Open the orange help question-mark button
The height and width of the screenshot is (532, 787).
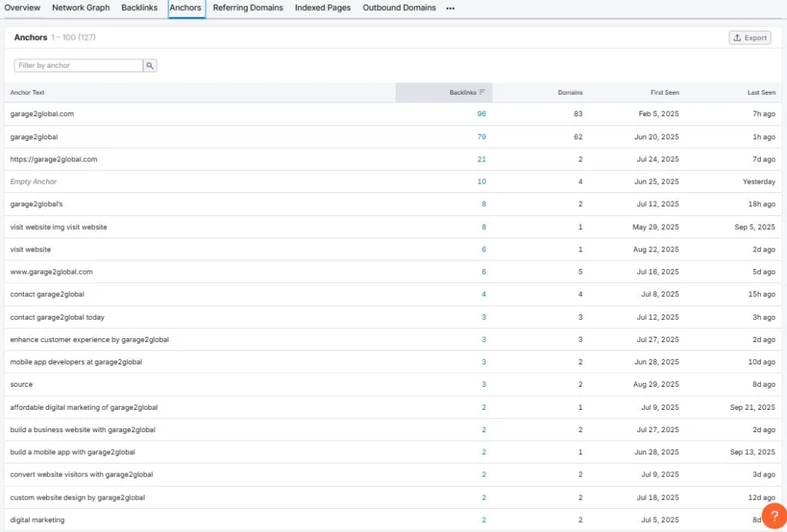[x=774, y=516]
